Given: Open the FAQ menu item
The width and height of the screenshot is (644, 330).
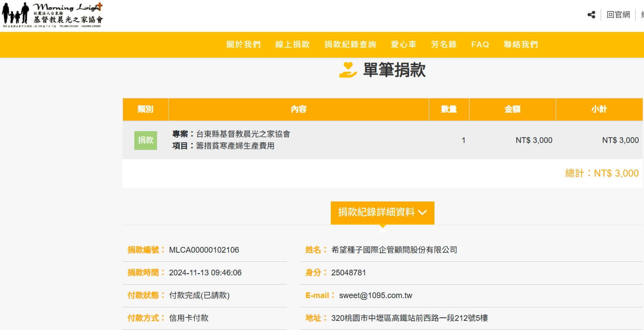Looking at the screenshot, I should [480, 45].
